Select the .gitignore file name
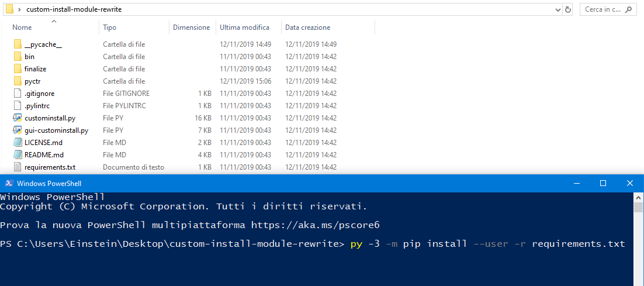644x286 pixels. click(39, 93)
